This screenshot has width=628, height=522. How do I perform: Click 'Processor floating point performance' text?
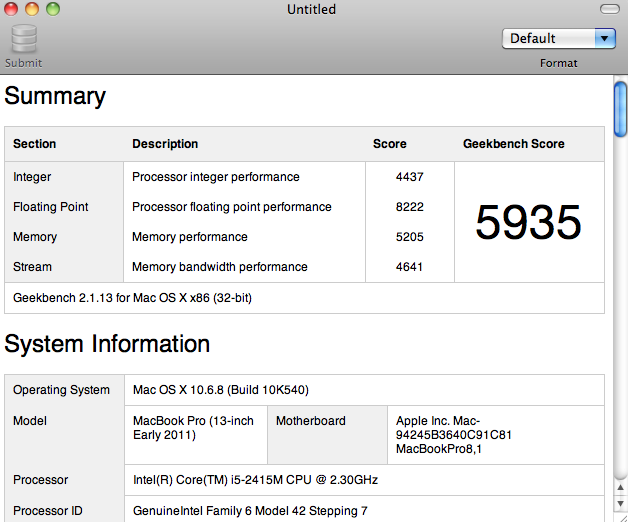(x=232, y=207)
